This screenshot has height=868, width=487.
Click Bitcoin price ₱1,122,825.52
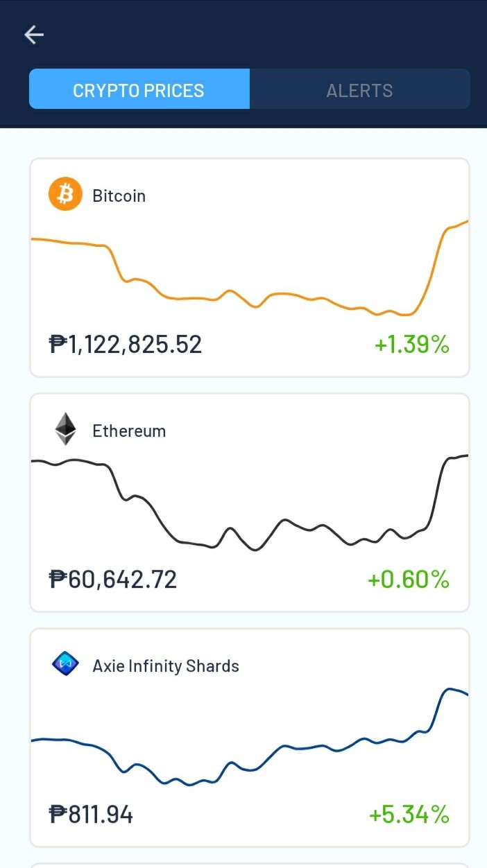pyautogui.click(x=126, y=345)
